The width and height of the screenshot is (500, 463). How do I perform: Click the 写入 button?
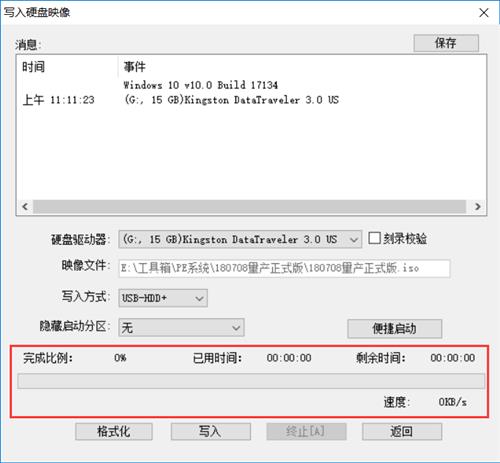click(211, 432)
